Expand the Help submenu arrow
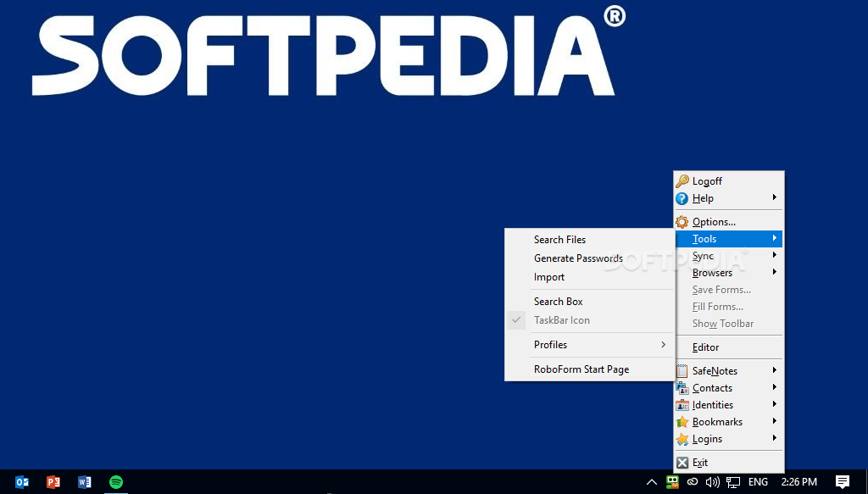 pos(775,197)
